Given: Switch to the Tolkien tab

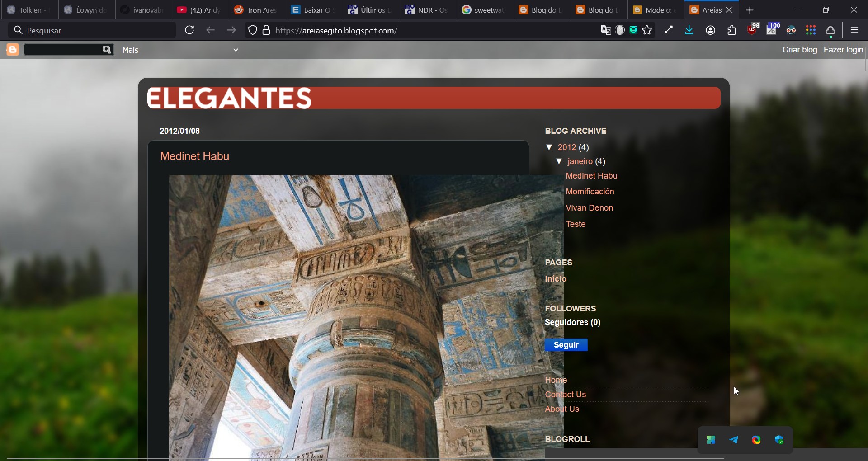Looking at the screenshot, I should pyautogui.click(x=29, y=10).
